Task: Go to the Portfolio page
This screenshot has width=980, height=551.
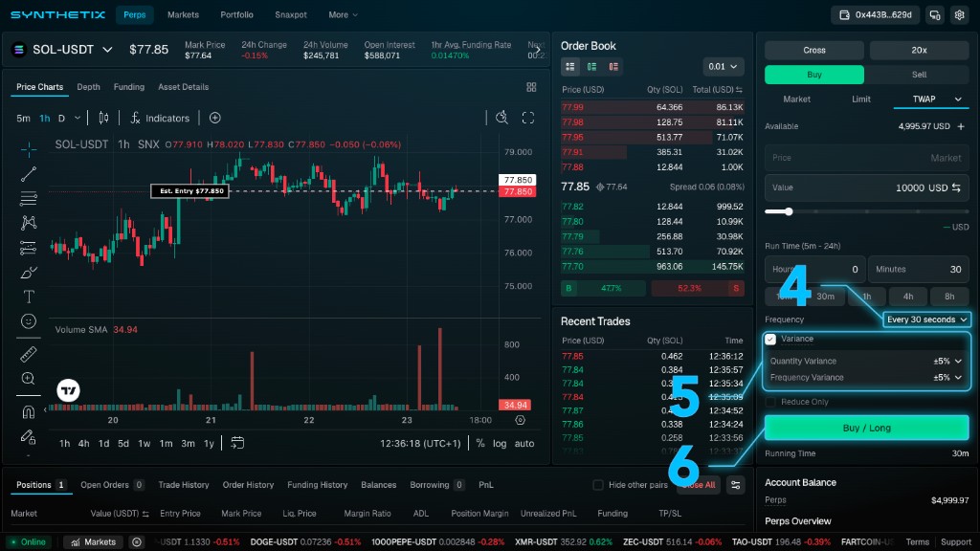Action: pos(237,15)
